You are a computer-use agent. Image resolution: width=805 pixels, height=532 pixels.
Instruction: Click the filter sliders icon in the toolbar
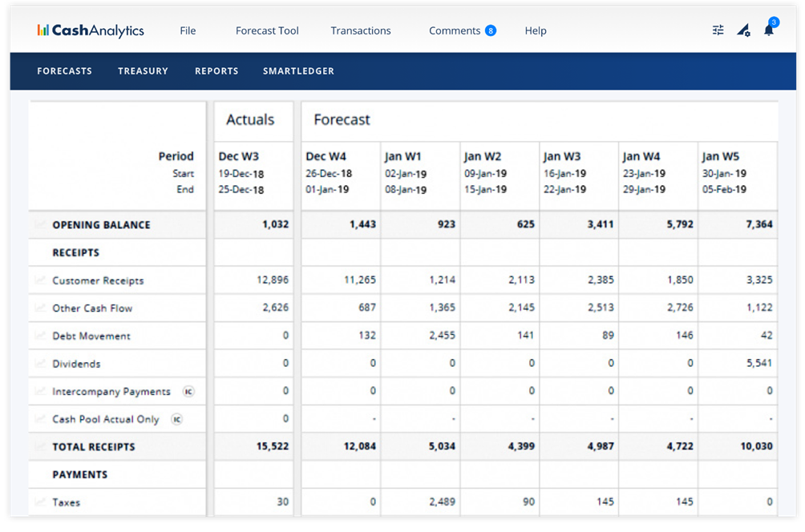coord(718,30)
